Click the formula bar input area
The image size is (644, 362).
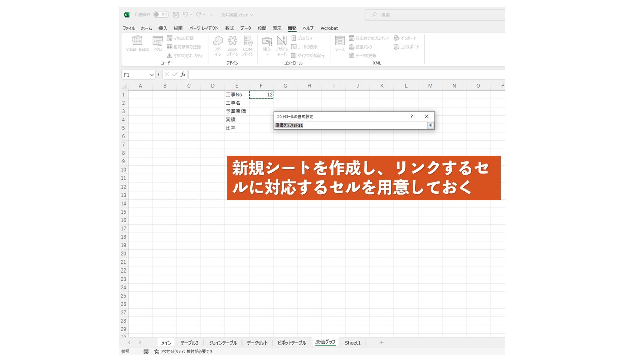347,74
